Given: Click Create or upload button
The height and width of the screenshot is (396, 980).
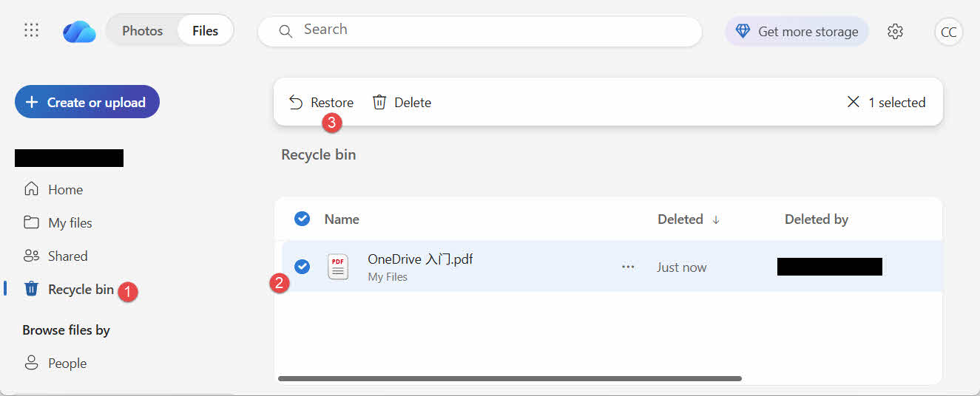Looking at the screenshot, I should [87, 102].
